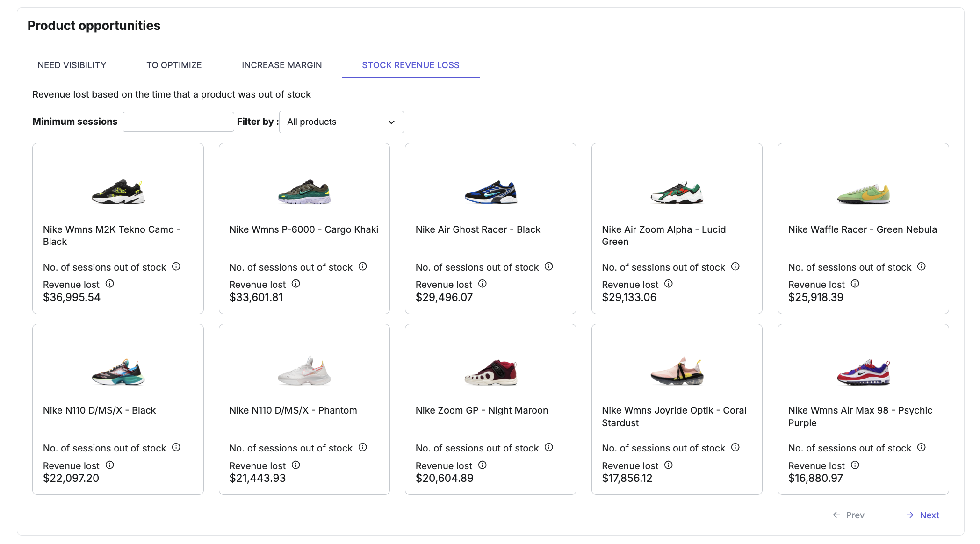Viewport: 980px width, 544px height.
Task: Click the Nike Zoom GP - Night Maroon title
Action: click(482, 410)
